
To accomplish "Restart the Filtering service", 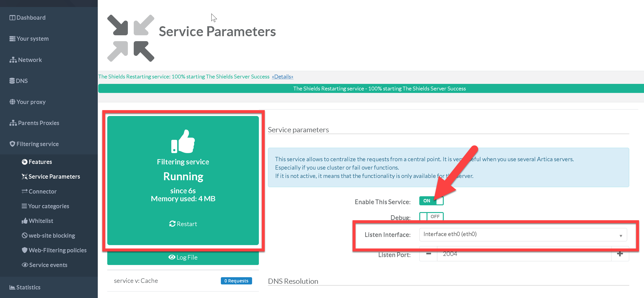I will pyautogui.click(x=183, y=224).
